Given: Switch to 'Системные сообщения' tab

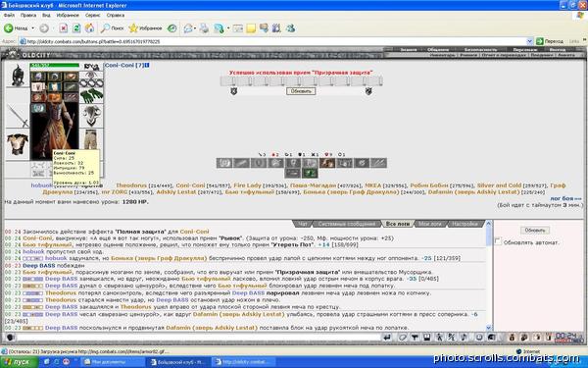Looking at the screenshot, I should coord(346,224).
